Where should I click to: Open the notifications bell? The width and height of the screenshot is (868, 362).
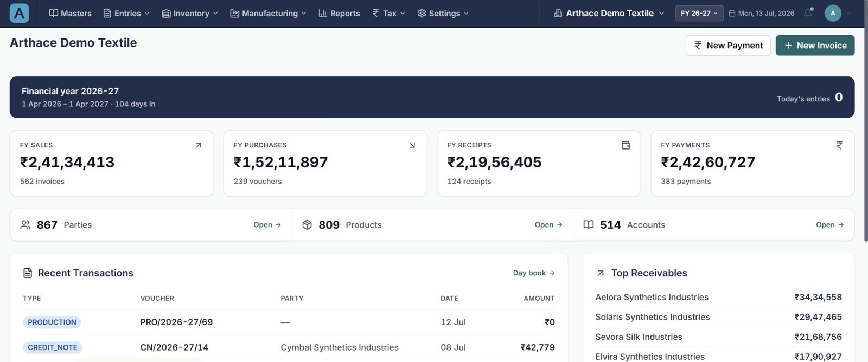(x=808, y=13)
